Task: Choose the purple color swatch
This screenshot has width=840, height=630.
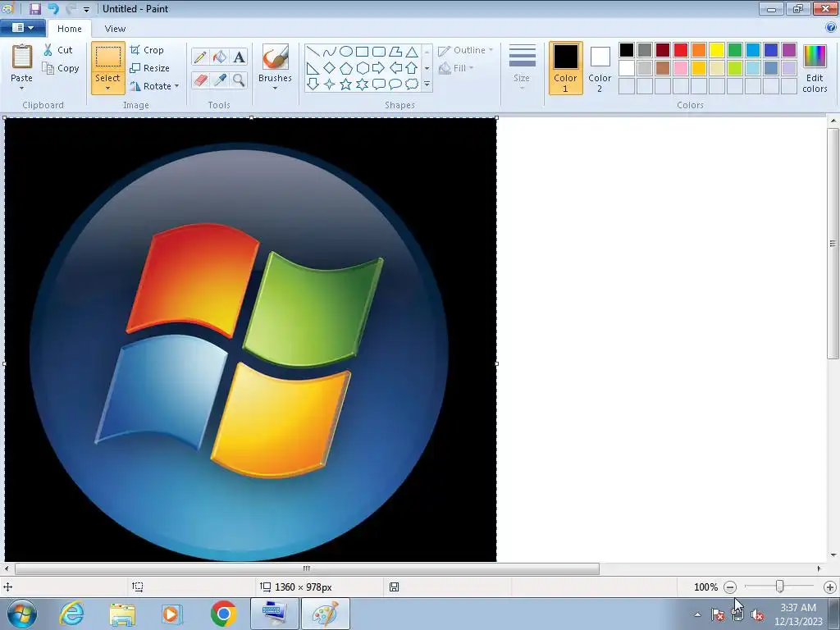Action: (789, 50)
